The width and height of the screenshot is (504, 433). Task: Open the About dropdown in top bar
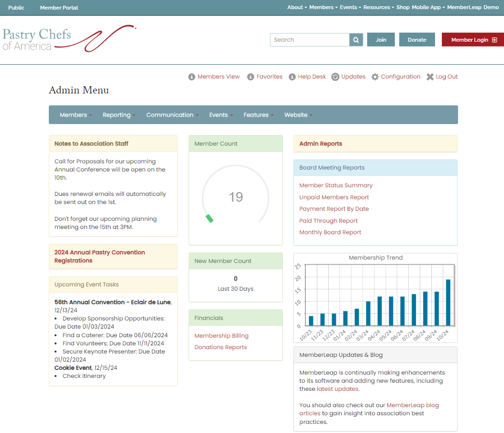click(x=297, y=7)
